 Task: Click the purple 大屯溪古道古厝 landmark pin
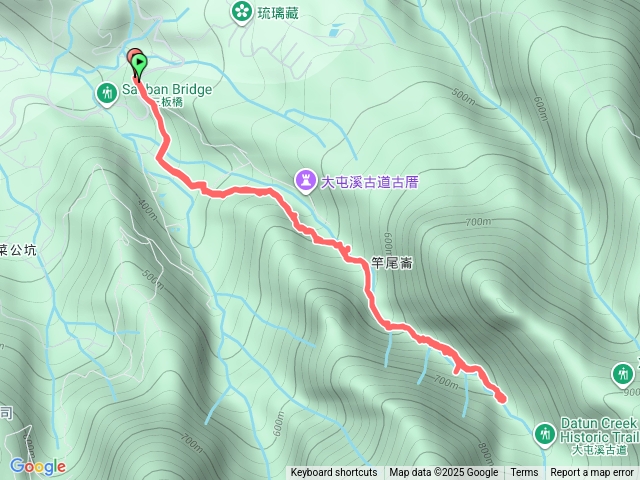click(306, 182)
